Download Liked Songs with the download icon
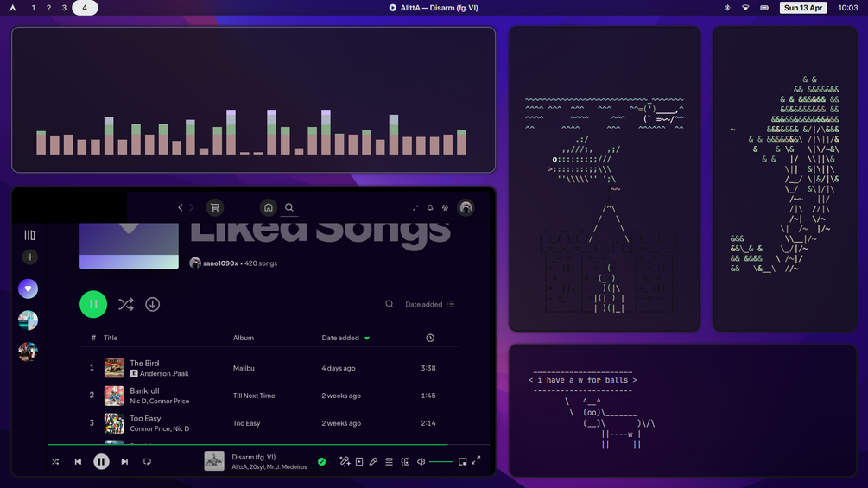The width and height of the screenshot is (868, 488). click(152, 304)
